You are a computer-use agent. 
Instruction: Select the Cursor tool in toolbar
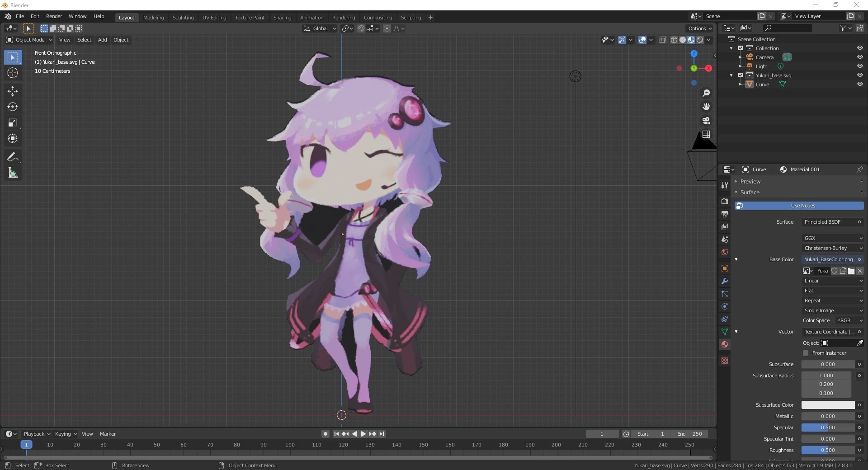coord(13,73)
